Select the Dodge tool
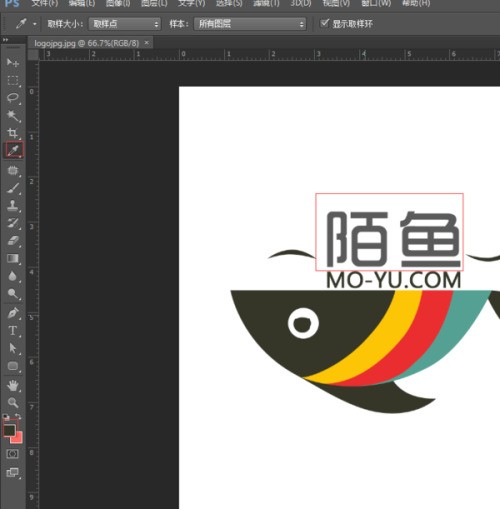 (x=13, y=294)
